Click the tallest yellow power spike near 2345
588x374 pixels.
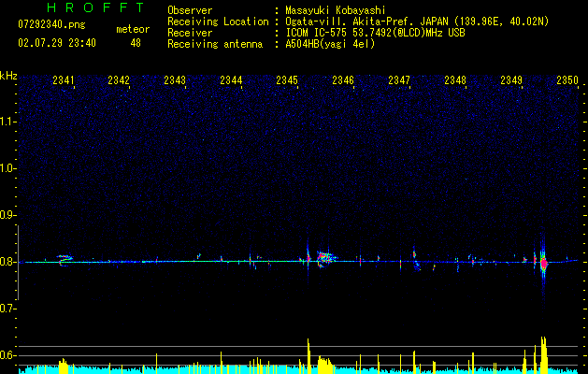pos(308,355)
